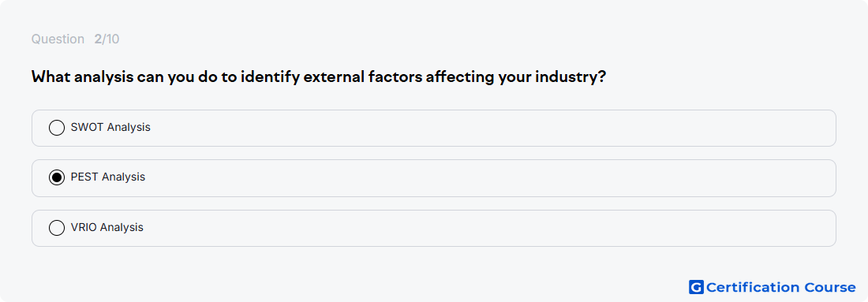Click blank area inside SWOT answer card

click(492, 128)
